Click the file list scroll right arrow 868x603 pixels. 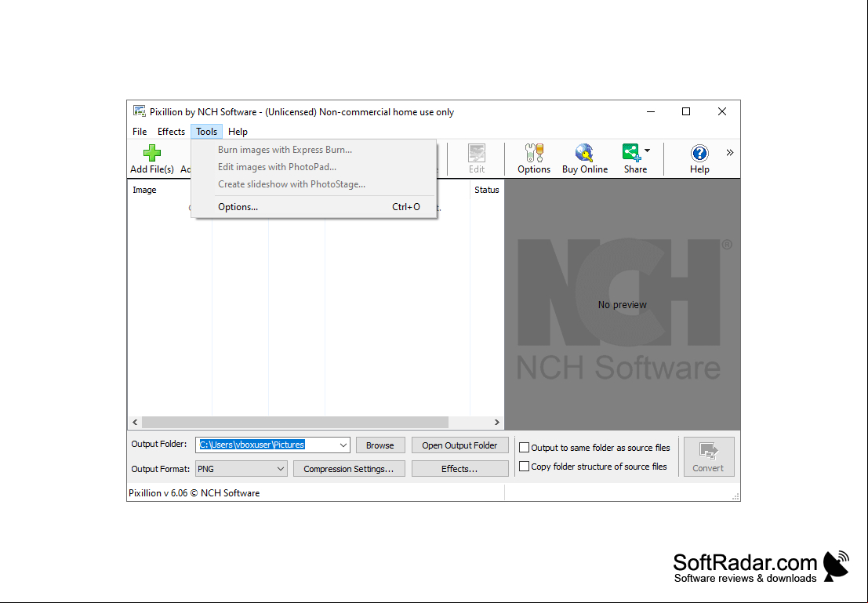click(x=496, y=422)
